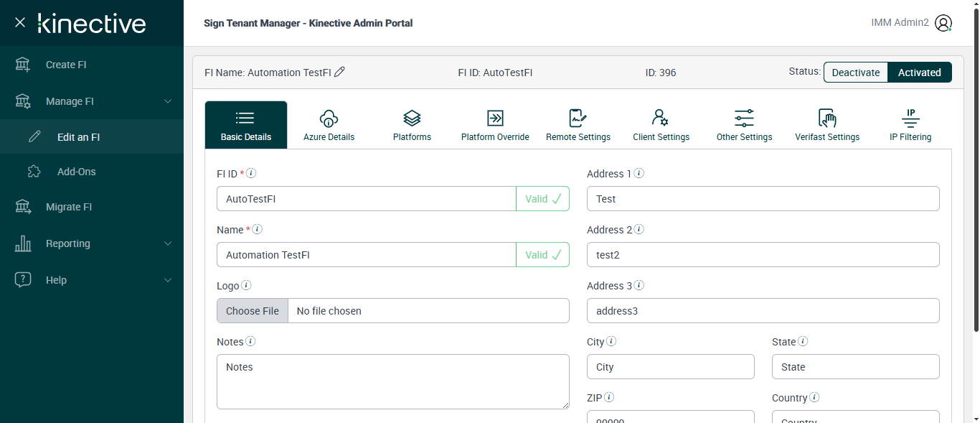The height and width of the screenshot is (423, 980).
Task: Go to Add-Ons in the sidebar
Action: (x=76, y=172)
